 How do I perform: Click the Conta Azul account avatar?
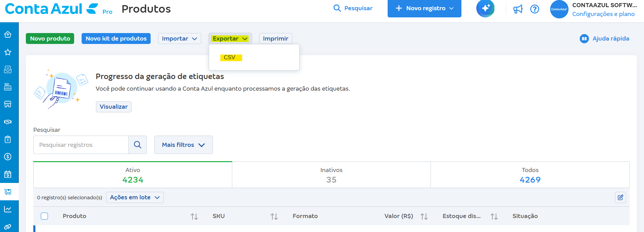pyautogui.click(x=559, y=9)
